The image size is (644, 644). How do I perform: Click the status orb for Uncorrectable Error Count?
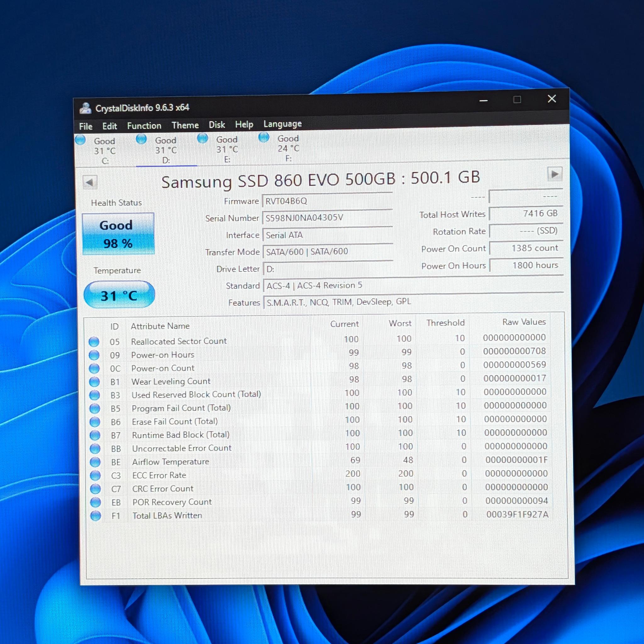(95, 449)
